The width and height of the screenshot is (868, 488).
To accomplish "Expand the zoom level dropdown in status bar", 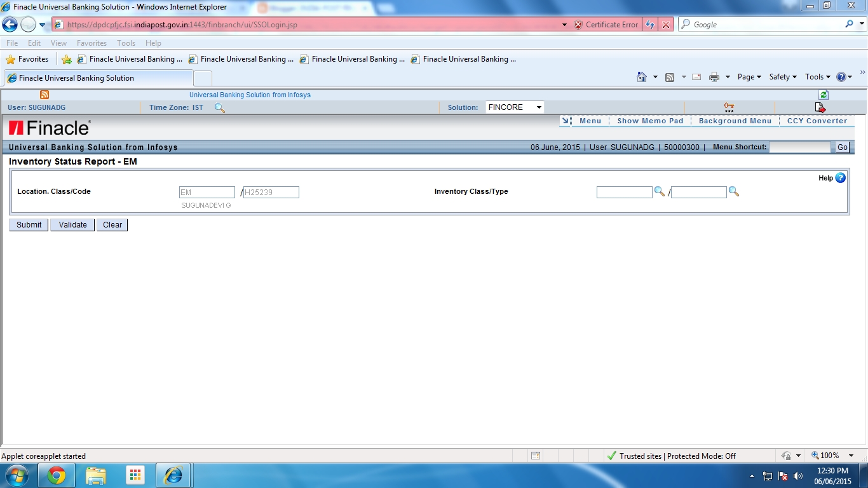I will pos(851,456).
